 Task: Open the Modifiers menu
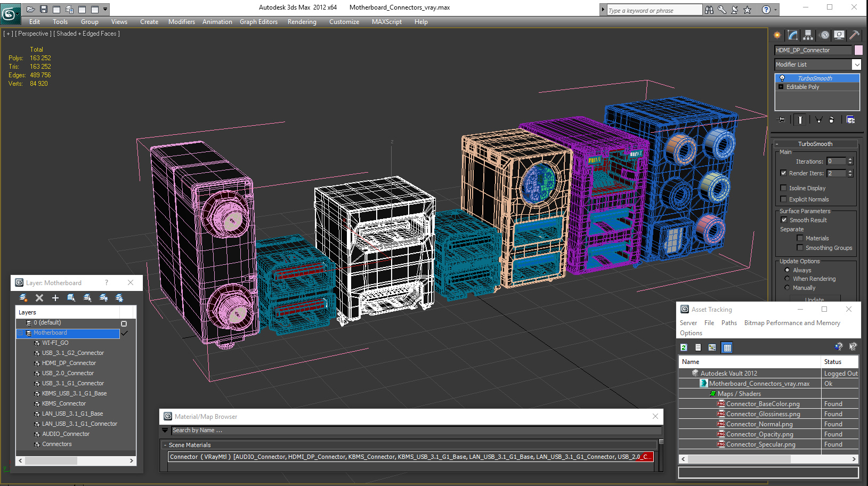click(x=182, y=22)
